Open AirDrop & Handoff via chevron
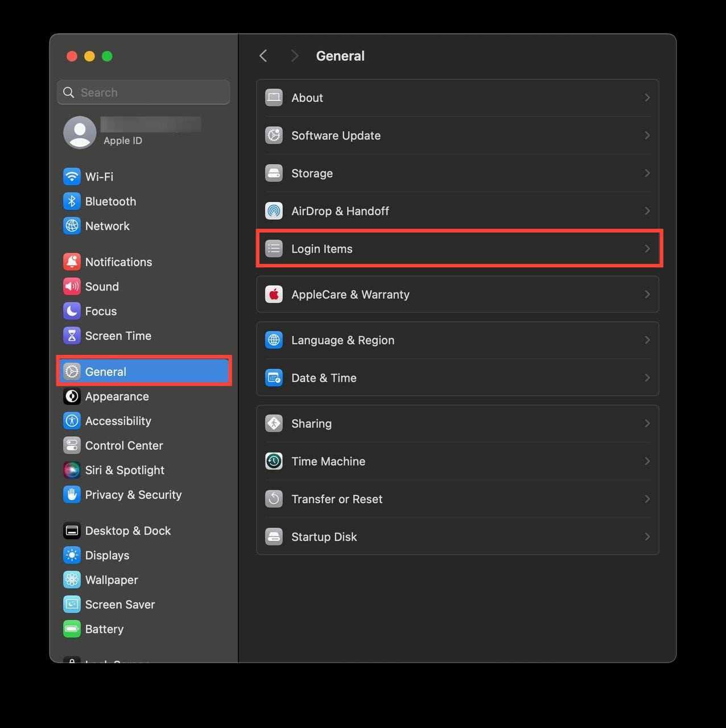 [647, 211]
